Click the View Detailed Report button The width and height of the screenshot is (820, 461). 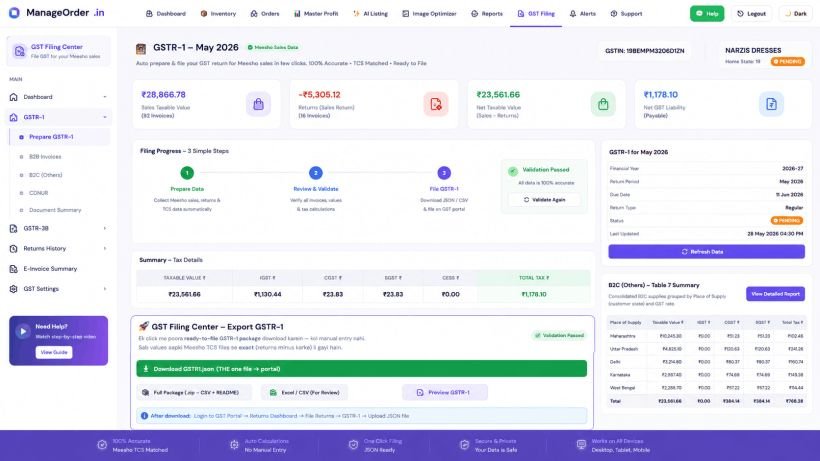click(x=776, y=294)
